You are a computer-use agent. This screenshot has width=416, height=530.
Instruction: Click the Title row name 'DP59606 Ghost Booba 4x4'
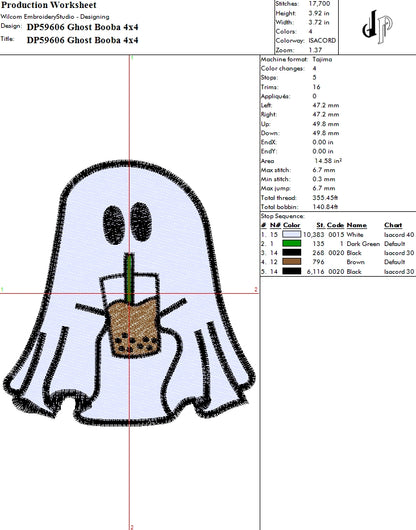point(82,40)
